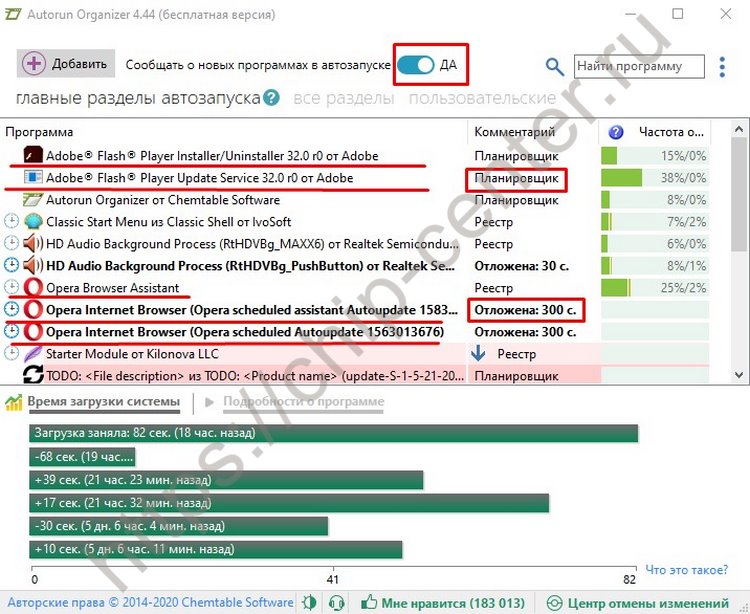Click speaker icon of RtHDVBg_MAXX6 row
The height and width of the screenshot is (614, 750).
[x=33, y=243]
